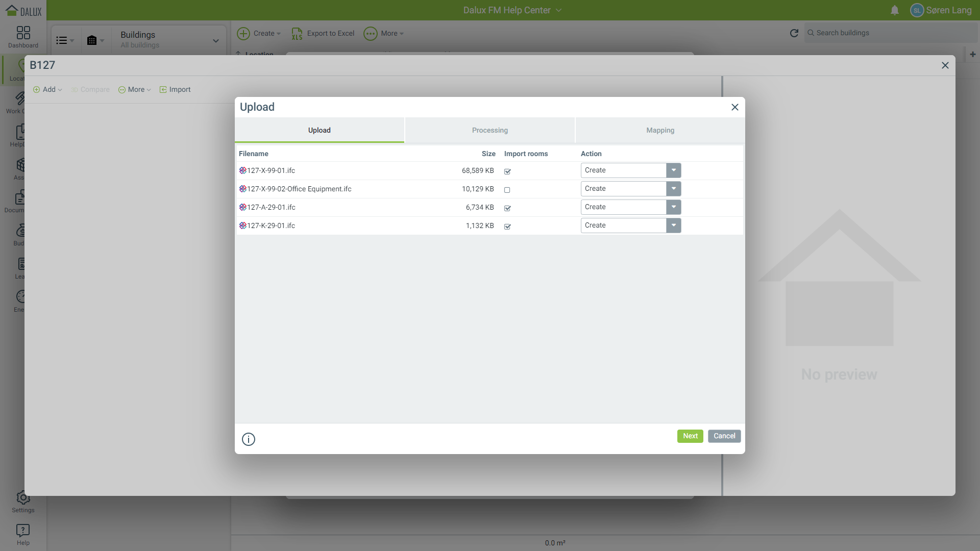Image resolution: width=980 pixels, height=551 pixels.
Task: Switch to the Mapping tab
Action: tap(660, 131)
